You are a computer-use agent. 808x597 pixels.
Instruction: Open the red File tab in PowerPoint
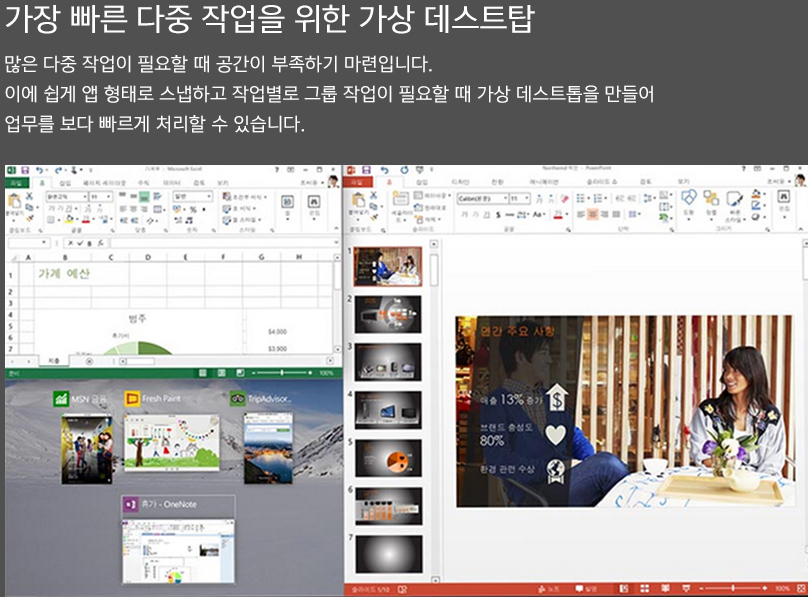(x=358, y=183)
